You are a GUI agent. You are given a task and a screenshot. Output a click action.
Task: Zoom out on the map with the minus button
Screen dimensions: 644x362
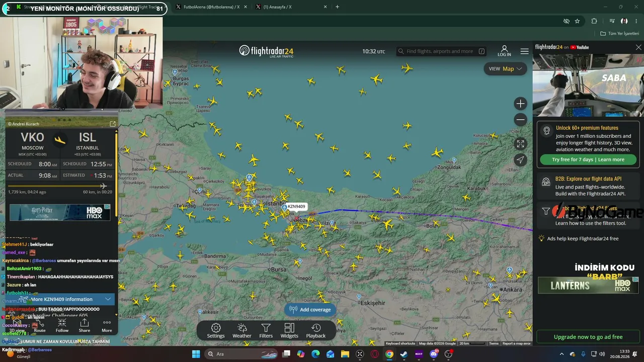(520, 120)
